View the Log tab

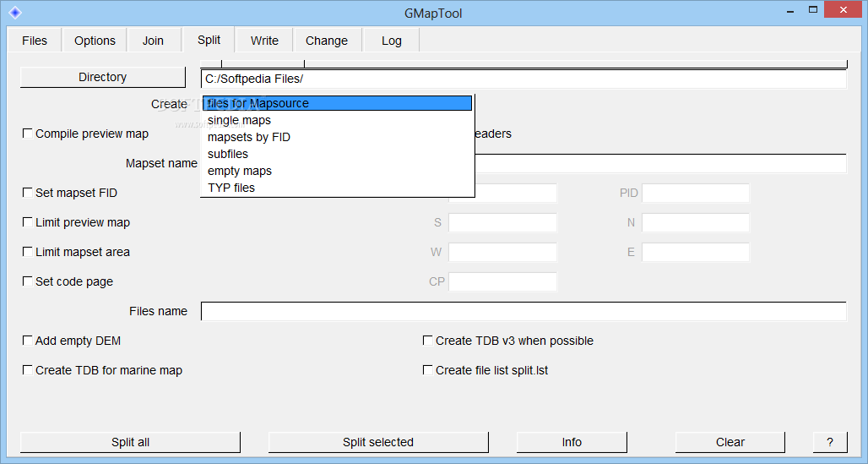pyautogui.click(x=392, y=41)
